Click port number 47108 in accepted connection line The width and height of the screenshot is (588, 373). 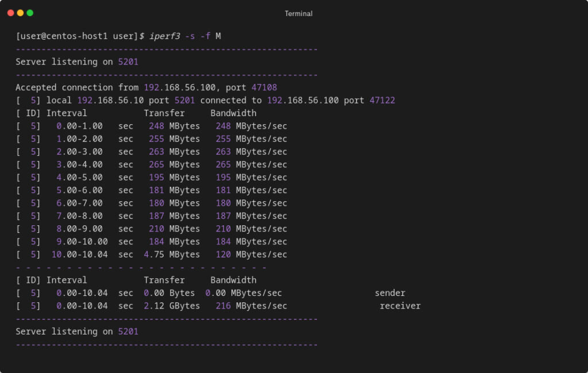point(264,87)
